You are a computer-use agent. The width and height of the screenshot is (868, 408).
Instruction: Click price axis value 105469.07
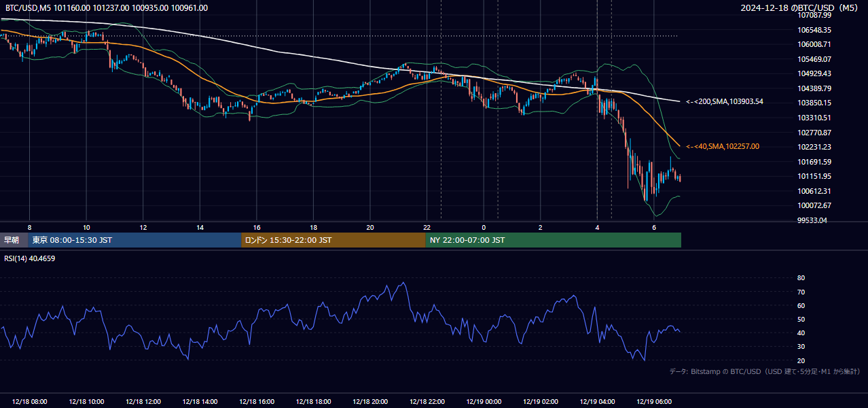[x=814, y=59]
